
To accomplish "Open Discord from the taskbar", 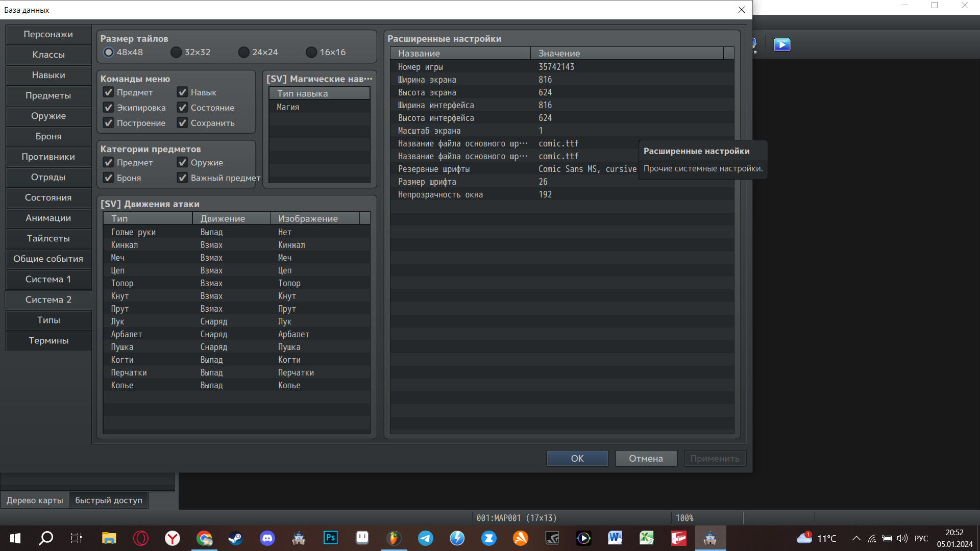I will tap(267, 538).
